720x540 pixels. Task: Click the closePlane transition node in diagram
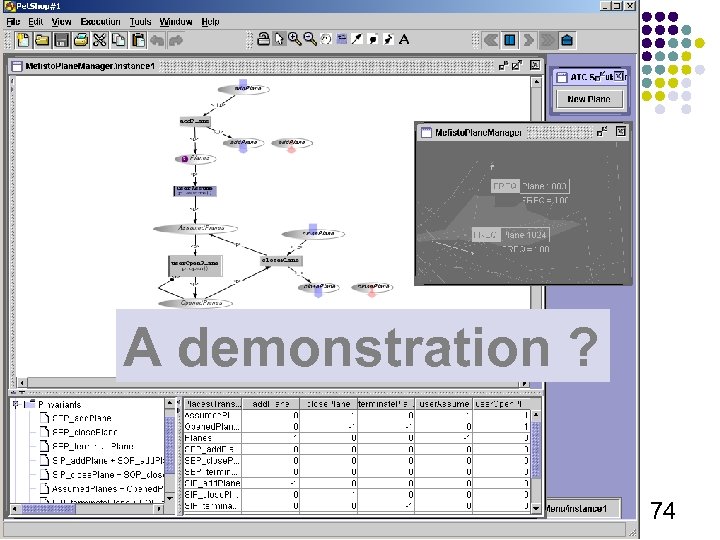pos(281,260)
